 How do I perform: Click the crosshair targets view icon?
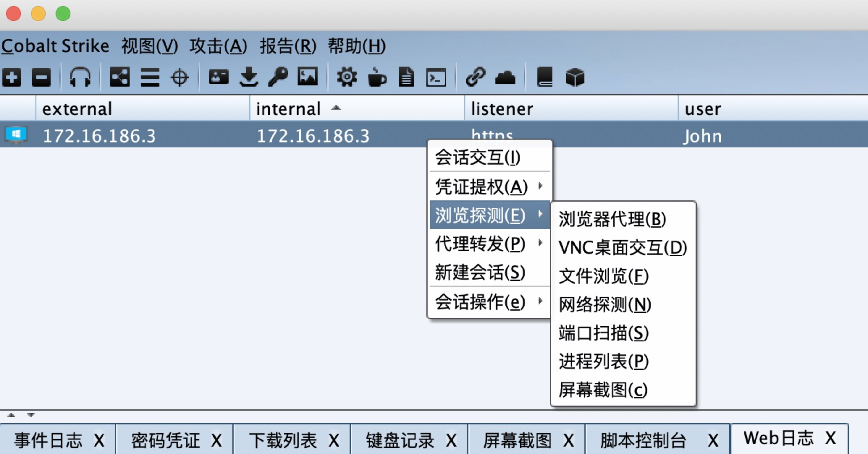click(x=179, y=77)
